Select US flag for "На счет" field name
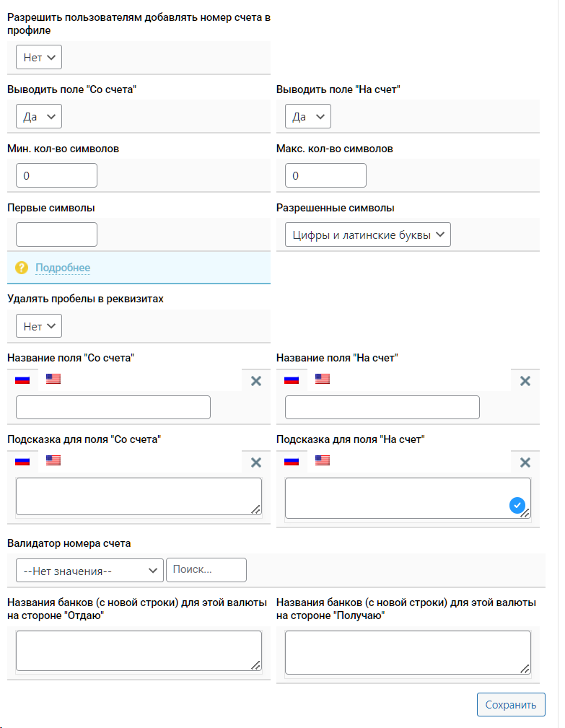Image resolution: width=565 pixels, height=728 pixels. pos(323,379)
